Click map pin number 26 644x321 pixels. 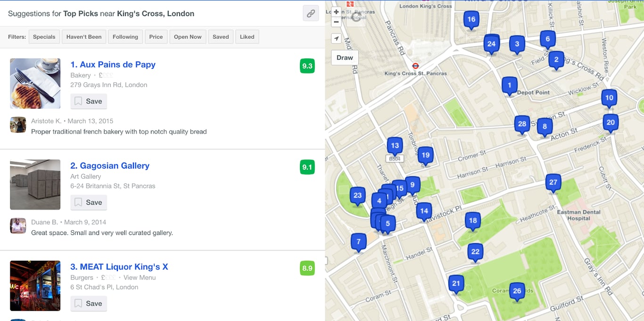pos(517,291)
